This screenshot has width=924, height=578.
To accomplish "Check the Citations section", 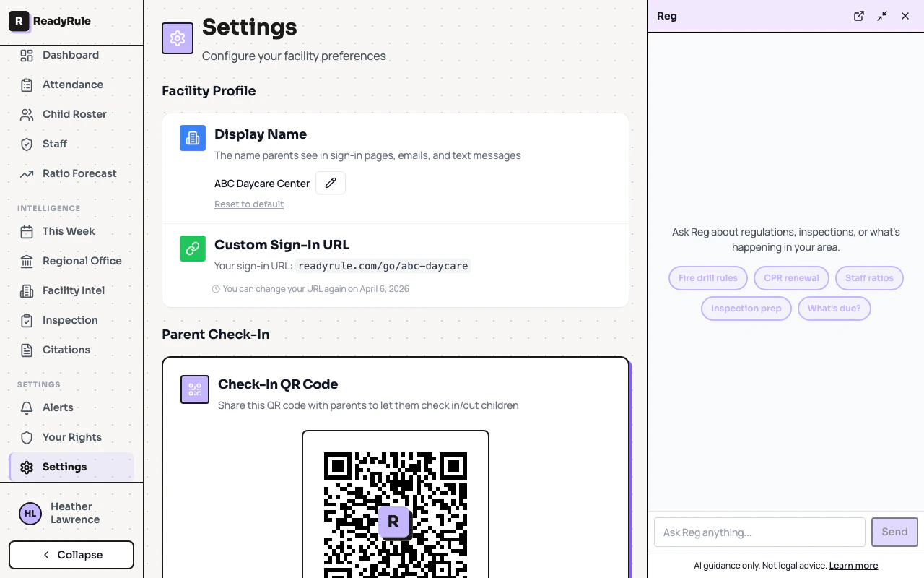I will point(66,350).
